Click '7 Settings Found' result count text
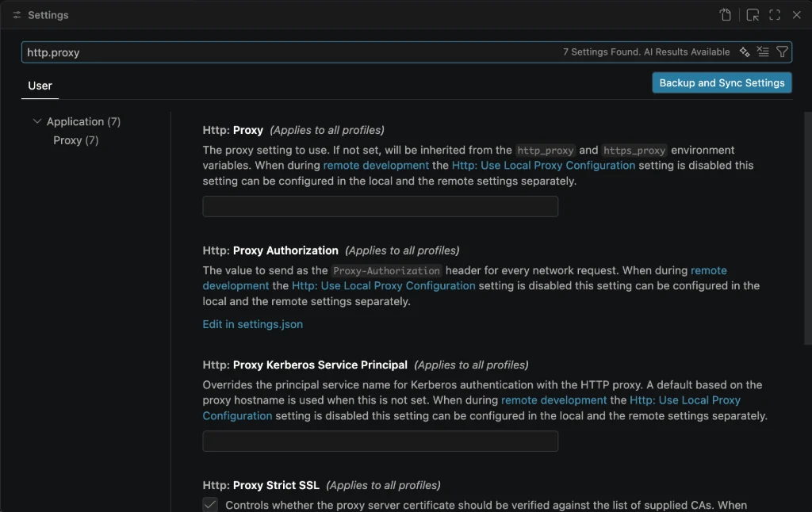 coord(600,52)
